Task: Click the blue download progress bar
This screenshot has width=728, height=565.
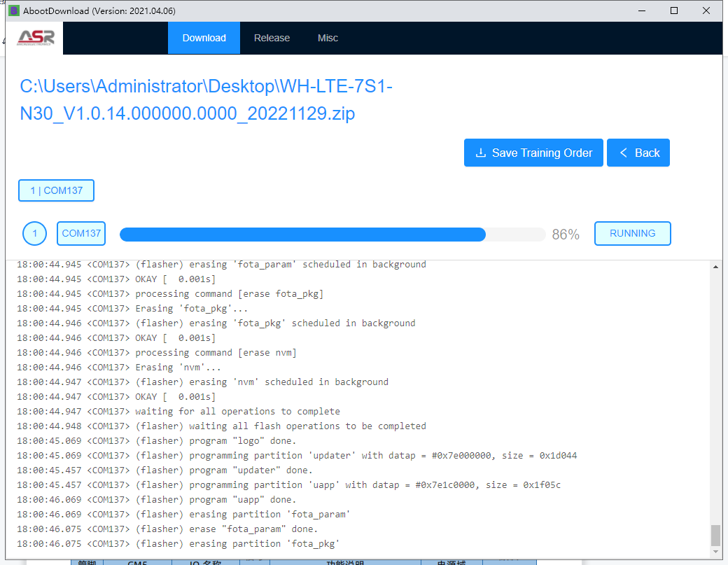Action: 302,235
